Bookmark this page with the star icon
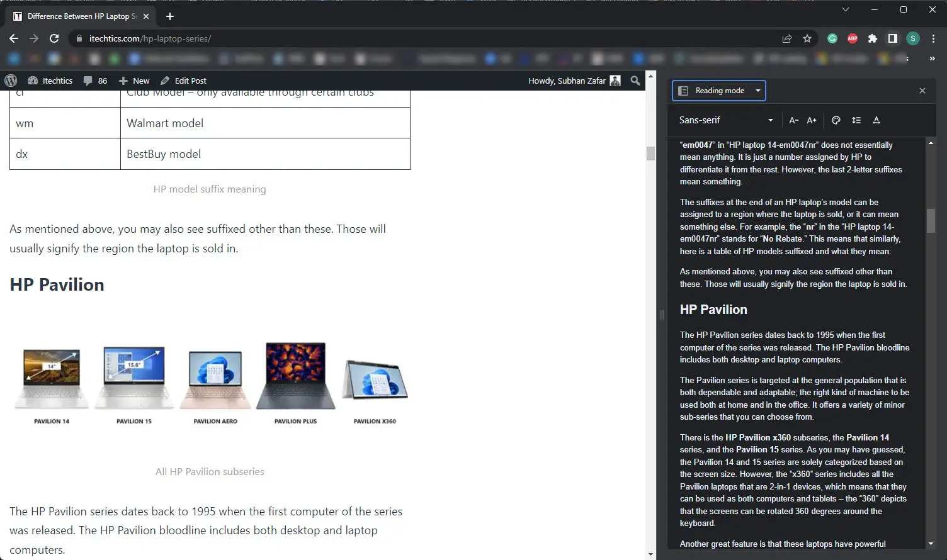The width and height of the screenshot is (947, 560). (x=807, y=38)
